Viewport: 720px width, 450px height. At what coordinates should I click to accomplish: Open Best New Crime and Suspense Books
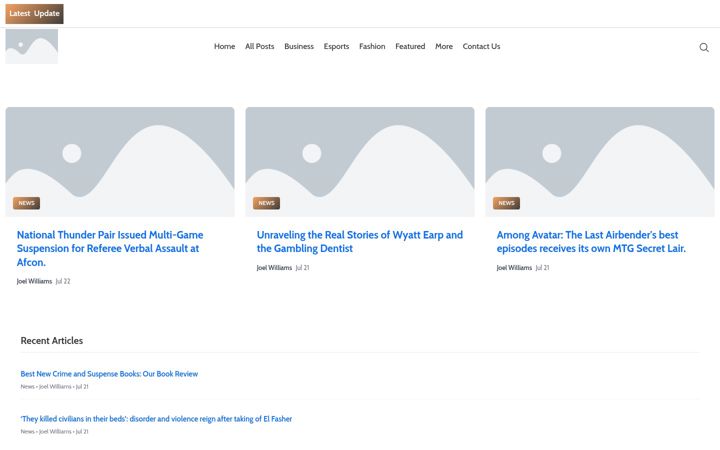[109, 374]
